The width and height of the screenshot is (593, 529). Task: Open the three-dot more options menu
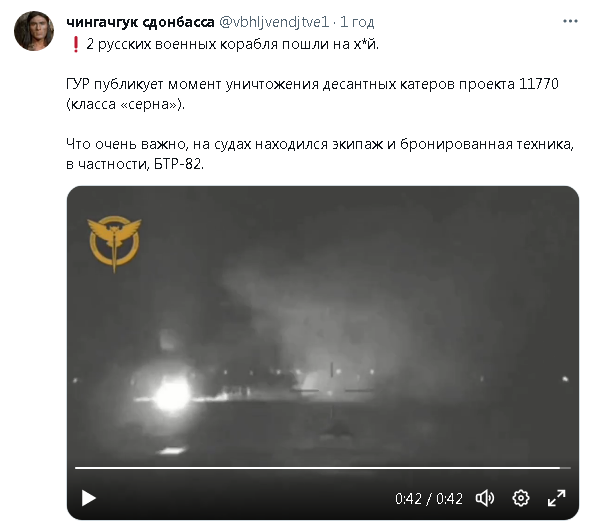click(x=570, y=22)
